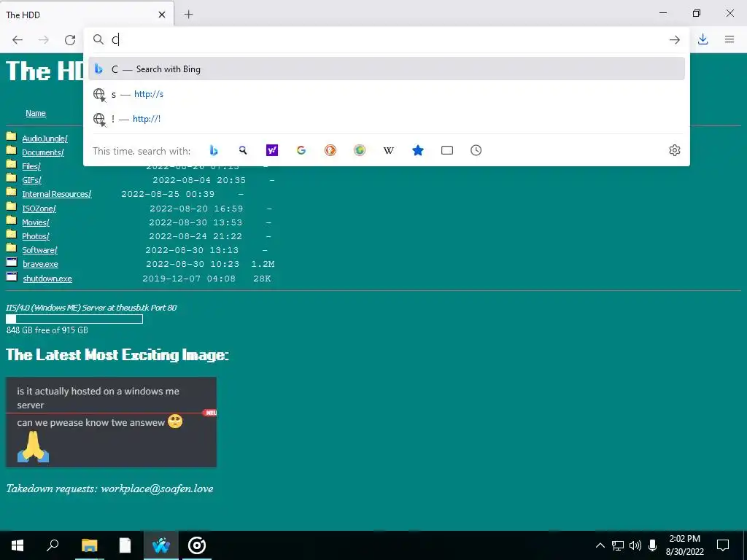Open search settings gear in dropdown

[x=675, y=150]
